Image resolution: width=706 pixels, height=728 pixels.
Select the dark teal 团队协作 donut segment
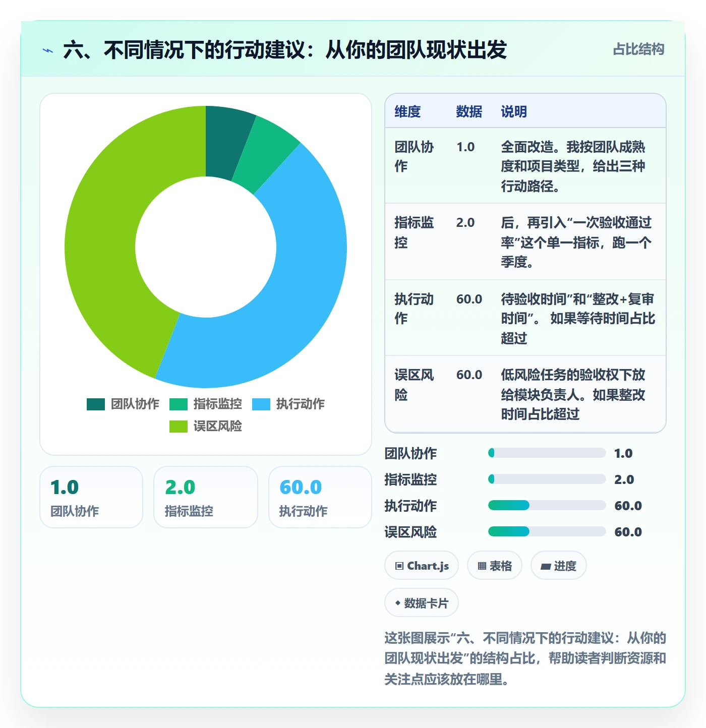(x=226, y=142)
